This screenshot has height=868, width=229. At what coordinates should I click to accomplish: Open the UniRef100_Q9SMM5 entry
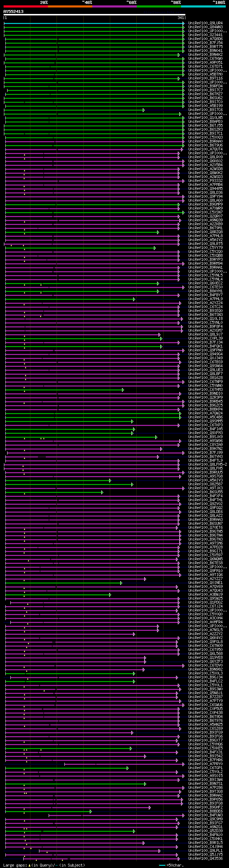205,421
